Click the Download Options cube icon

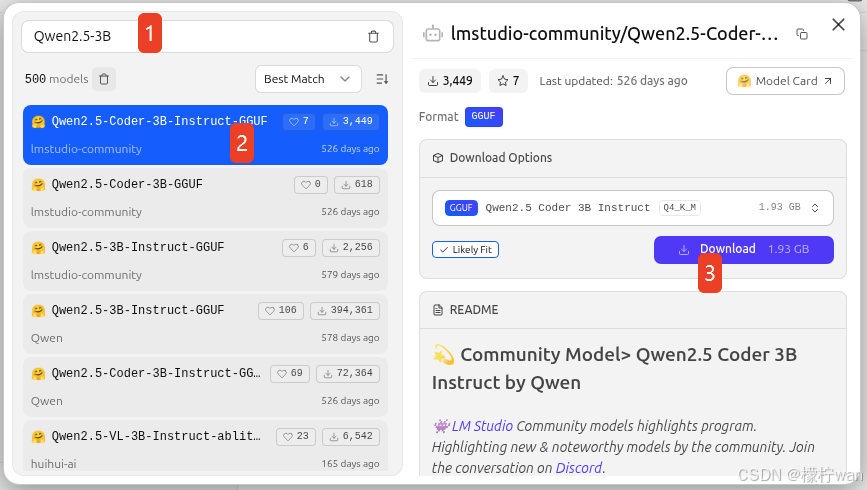click(x=438, y=158)
